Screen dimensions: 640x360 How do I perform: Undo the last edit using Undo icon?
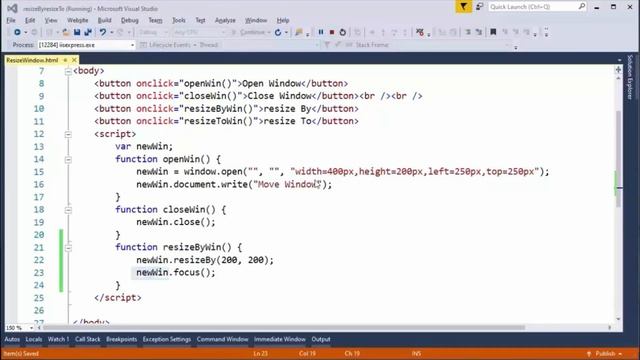pos(102,32)
